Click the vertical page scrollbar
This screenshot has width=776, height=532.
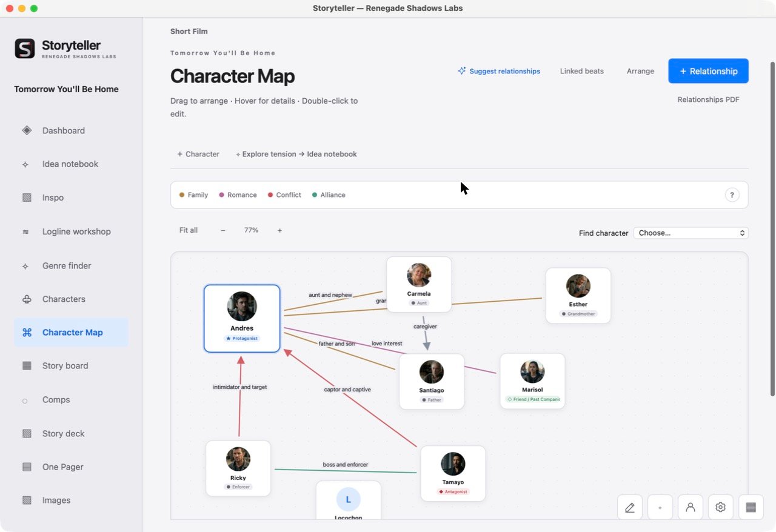[x=772, y=228]
